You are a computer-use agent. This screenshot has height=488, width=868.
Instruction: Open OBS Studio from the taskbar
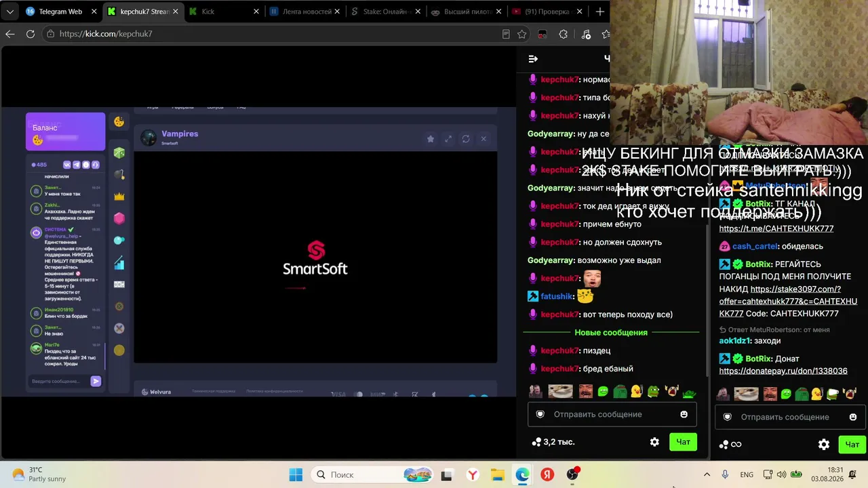click(573, 474)
